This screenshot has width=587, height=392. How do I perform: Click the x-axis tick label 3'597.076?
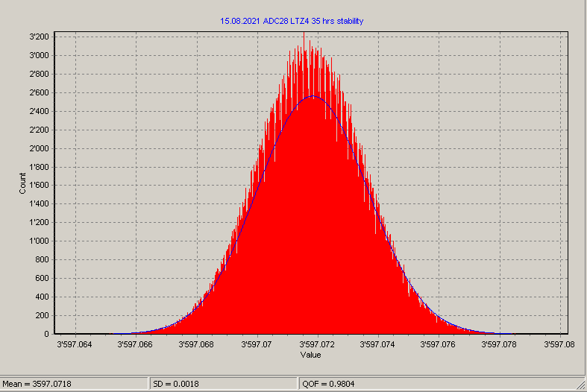point(438,344)
